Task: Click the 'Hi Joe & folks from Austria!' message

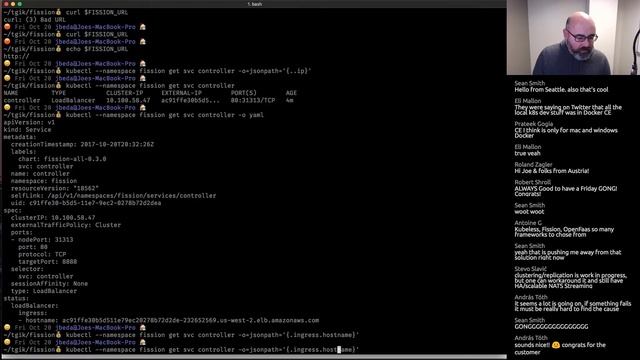Action: [x=551, y=171]
